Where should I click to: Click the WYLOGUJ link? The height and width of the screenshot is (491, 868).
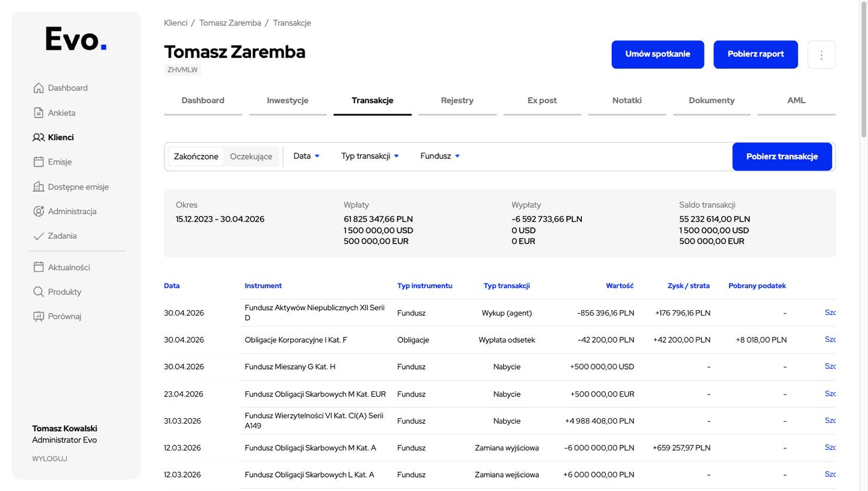50,459
